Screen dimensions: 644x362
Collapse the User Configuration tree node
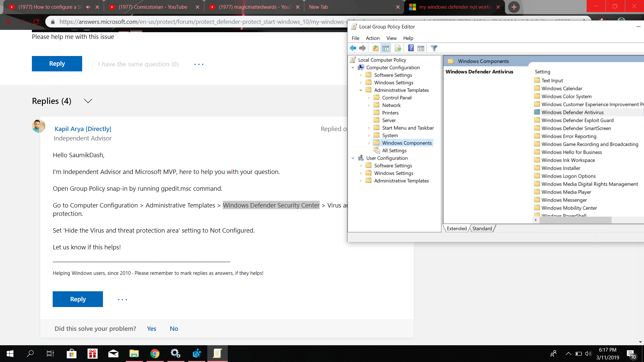pos(353,158)
